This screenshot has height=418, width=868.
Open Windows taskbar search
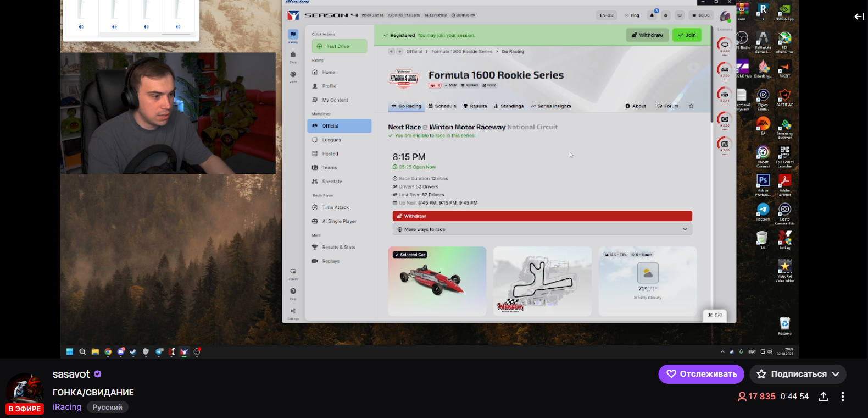(82, 352)
